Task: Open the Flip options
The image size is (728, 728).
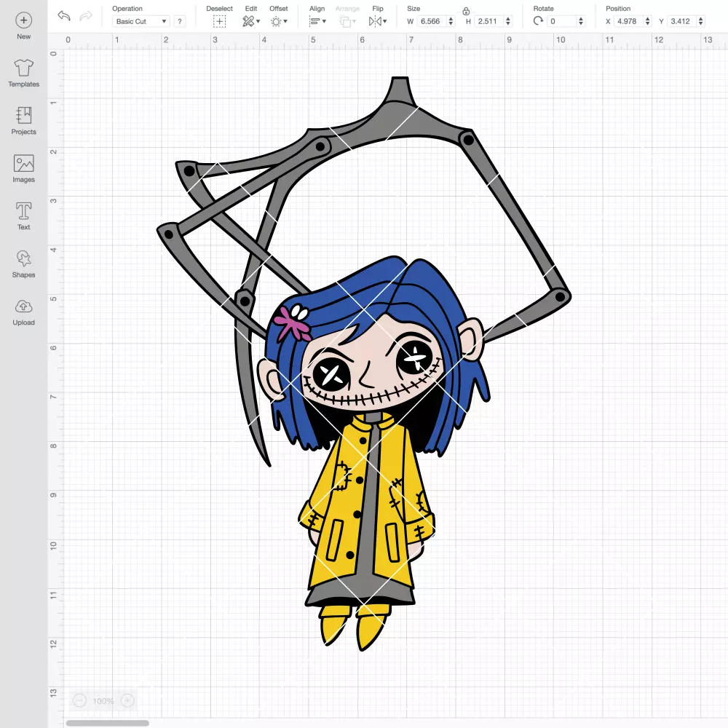Action: point(378,21)
